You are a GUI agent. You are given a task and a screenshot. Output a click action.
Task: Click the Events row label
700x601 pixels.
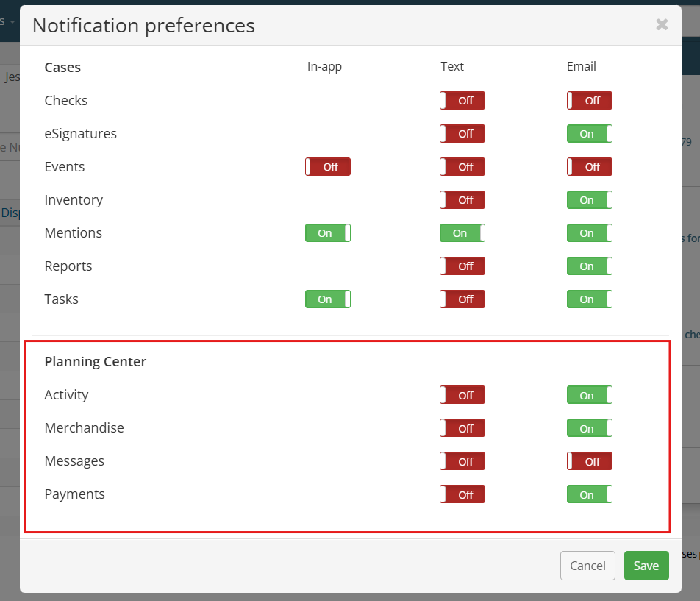pos(64,166)
